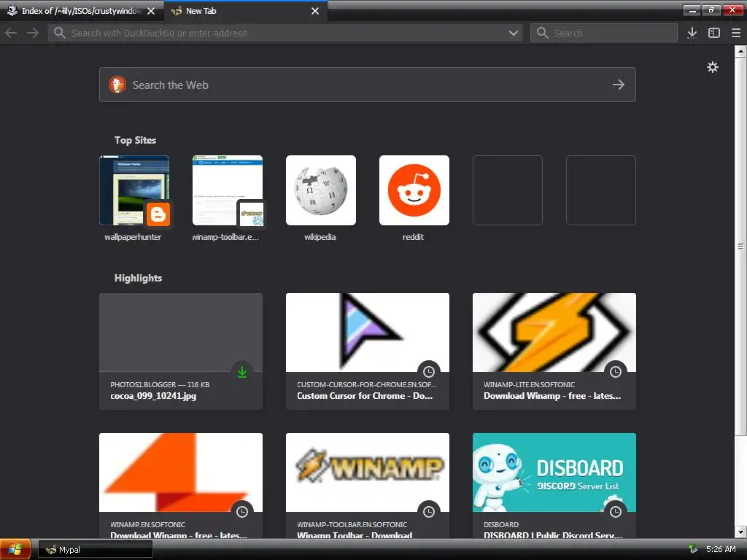Select the New Tab tab
Viewport: 747px width, 560px height.
coord(246,11)
